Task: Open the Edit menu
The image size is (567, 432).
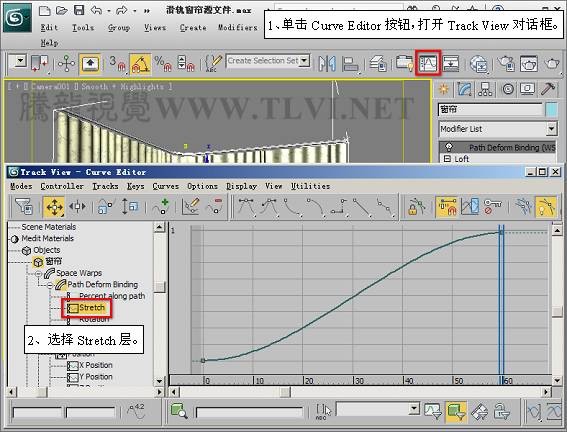Action: pos(49,27)
